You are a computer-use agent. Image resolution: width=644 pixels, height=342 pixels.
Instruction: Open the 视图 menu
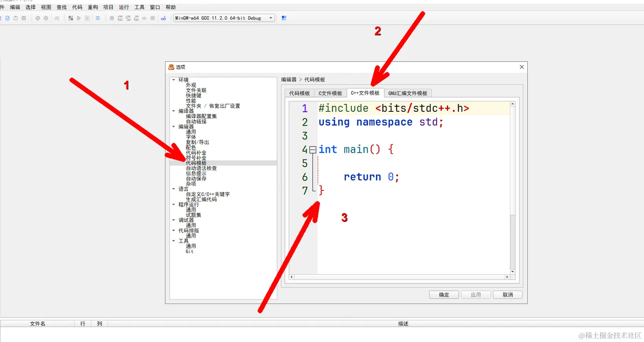pyautogui.click(x=46, y=7)
